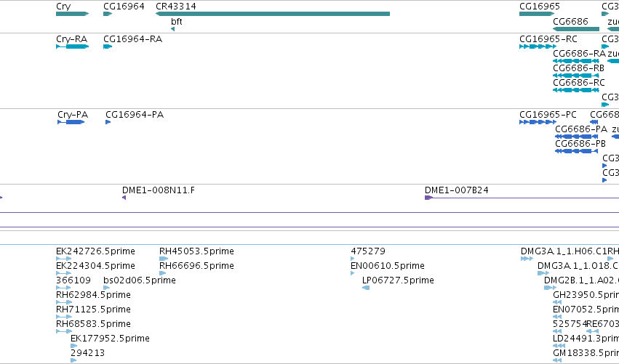Click EST EK242726.5prime
Viewport: 619px width, 364px height.
pyautogui.click(x=63, y=259)
